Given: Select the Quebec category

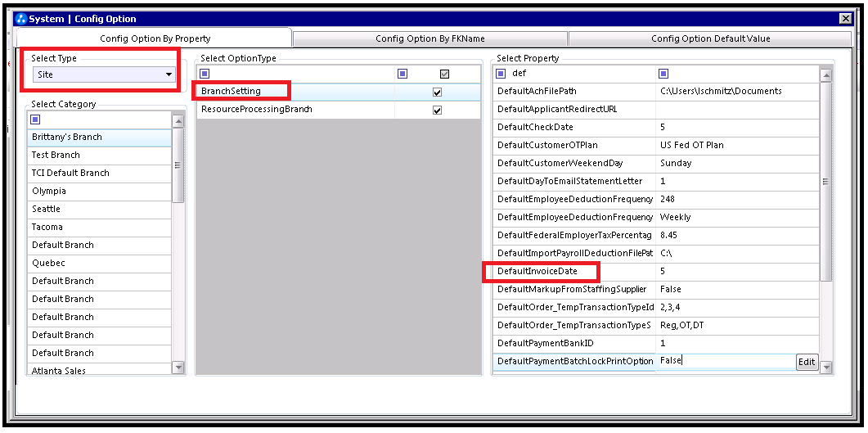Looking at the screenshot, I should [x=100, y=263].
